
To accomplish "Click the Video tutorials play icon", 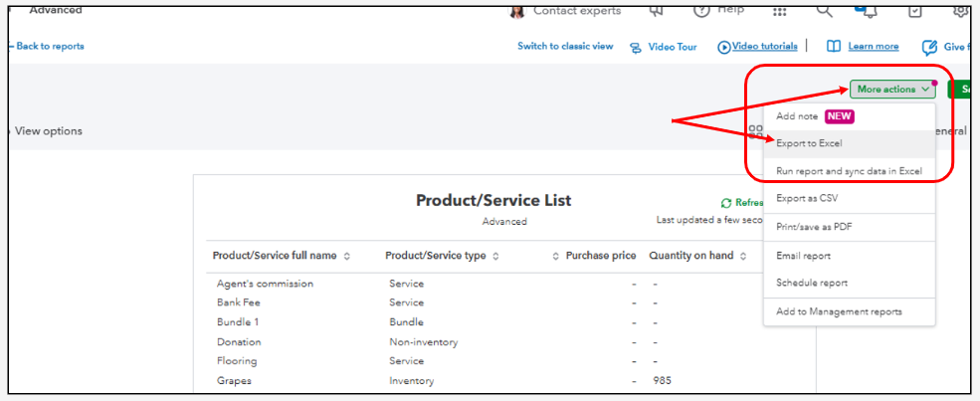I will point(724,47).
